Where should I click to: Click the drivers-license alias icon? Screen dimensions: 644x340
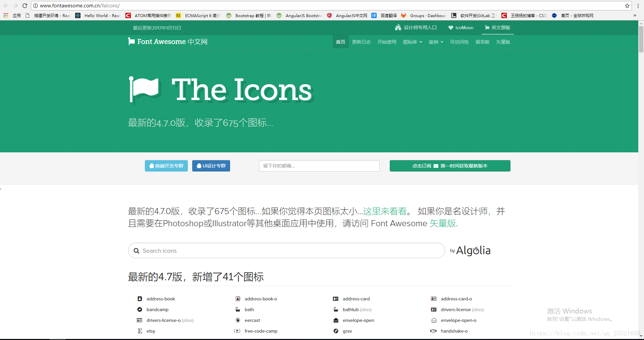(x=434, y=309)
